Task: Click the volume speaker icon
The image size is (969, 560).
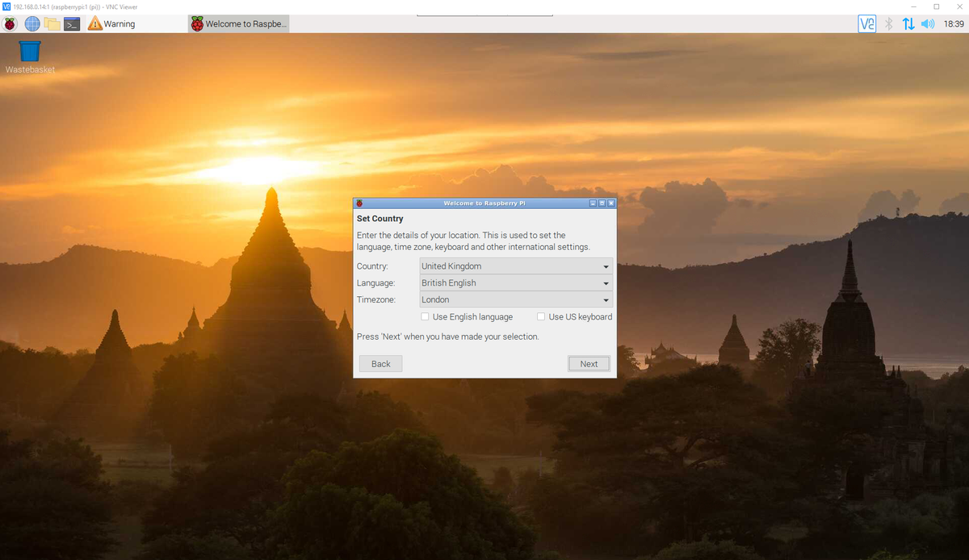Action: click(x=928, y=23)
